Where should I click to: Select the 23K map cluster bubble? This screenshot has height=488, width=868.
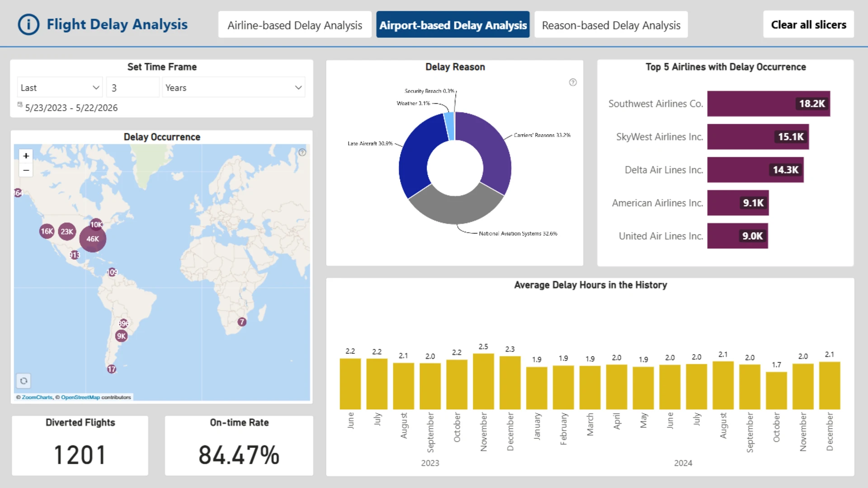(x=67, y=232)
